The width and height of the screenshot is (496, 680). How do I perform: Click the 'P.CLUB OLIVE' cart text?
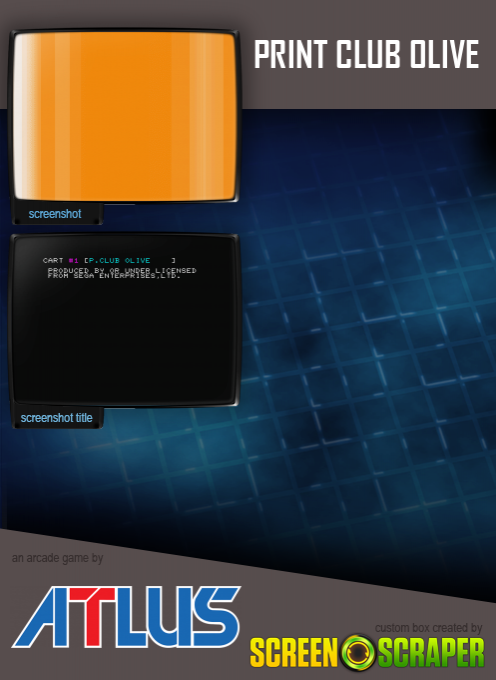[x=119, y=260]
